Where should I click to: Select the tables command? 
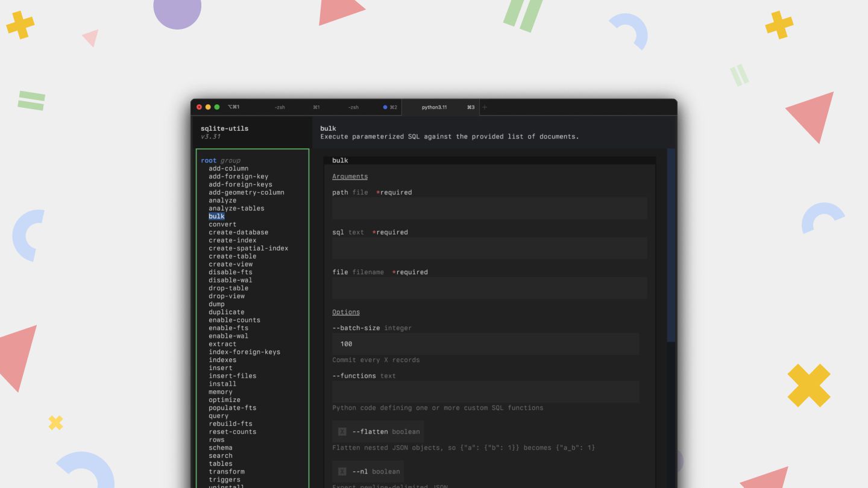[x=221, y=463]
